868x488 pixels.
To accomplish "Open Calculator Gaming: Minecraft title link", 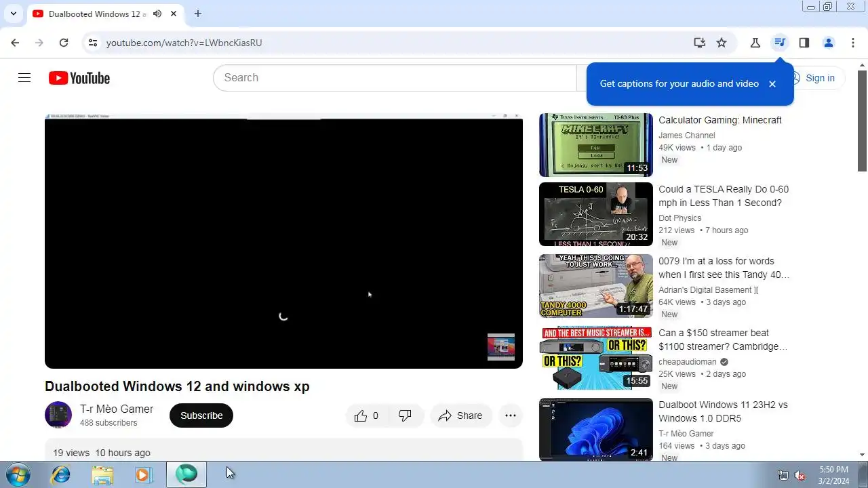I will click(720, 120).
